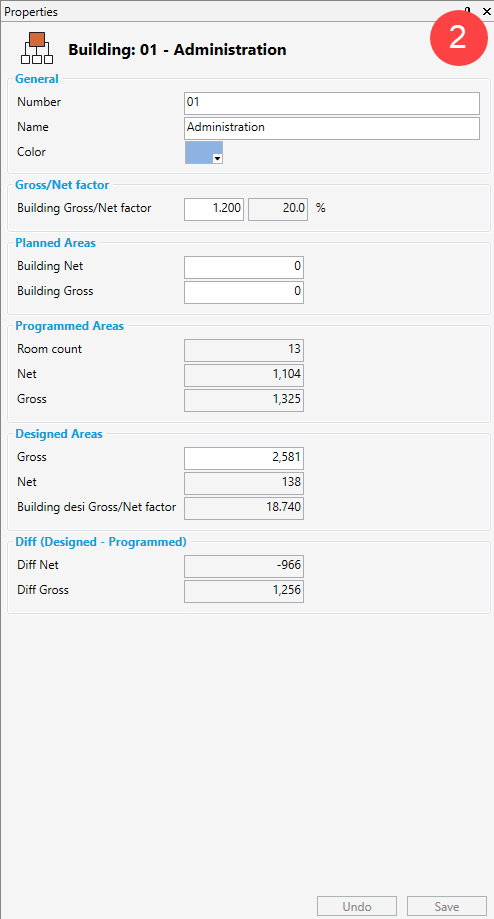
Task: Focus the Gross/Net factor 1.200 field
Action: click(x=214, y=209)
